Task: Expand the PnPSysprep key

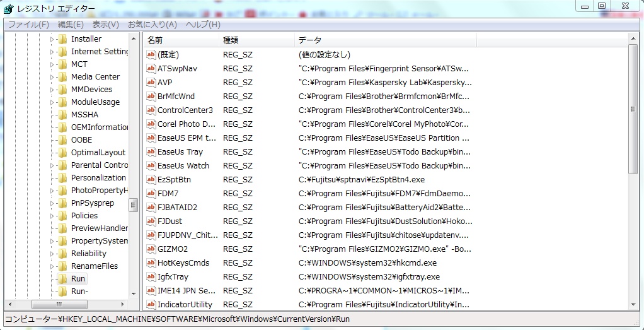Action: click(x=52, y=203)
